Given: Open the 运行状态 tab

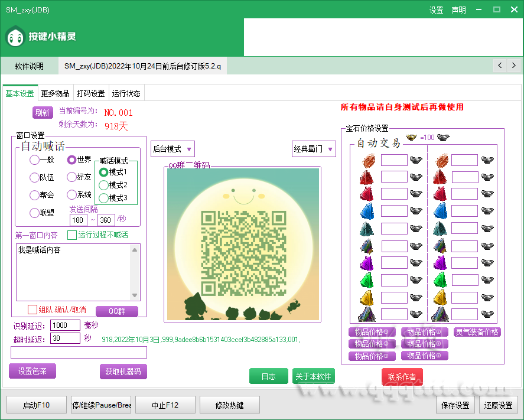Looking at the screenshot, I should (126, 93).
